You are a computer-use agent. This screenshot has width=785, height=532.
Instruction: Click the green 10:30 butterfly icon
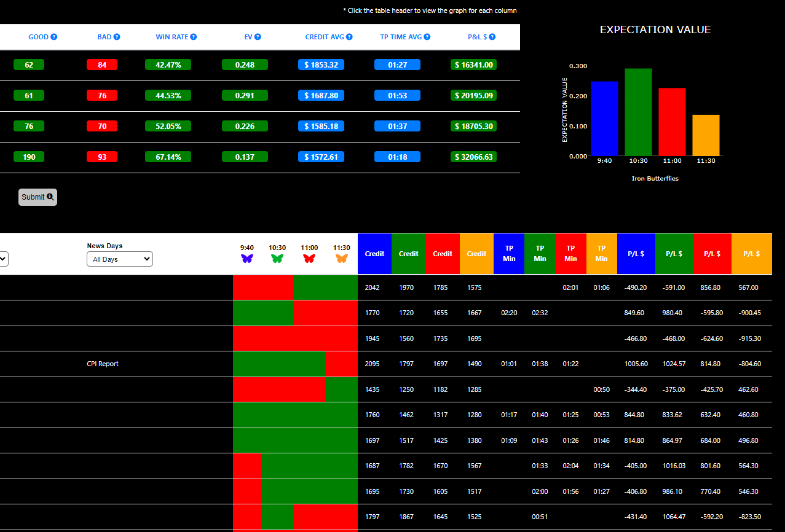click(277, 259)
